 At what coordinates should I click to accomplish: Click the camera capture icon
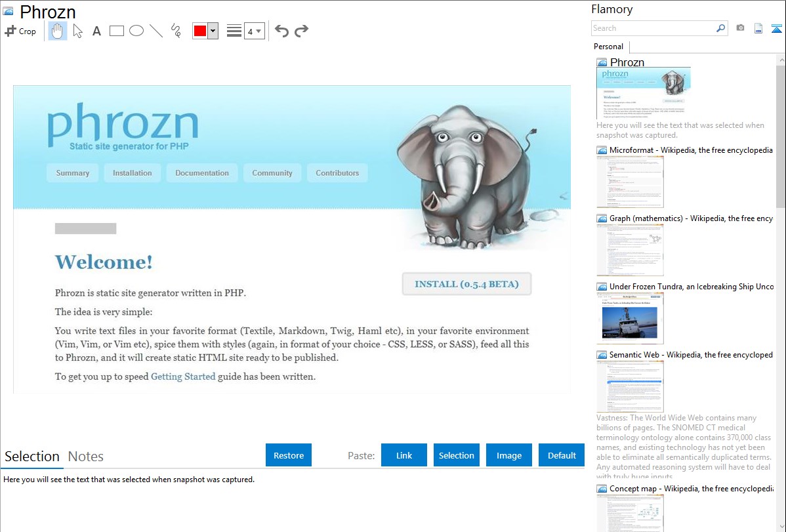click(x=740, y=28)
